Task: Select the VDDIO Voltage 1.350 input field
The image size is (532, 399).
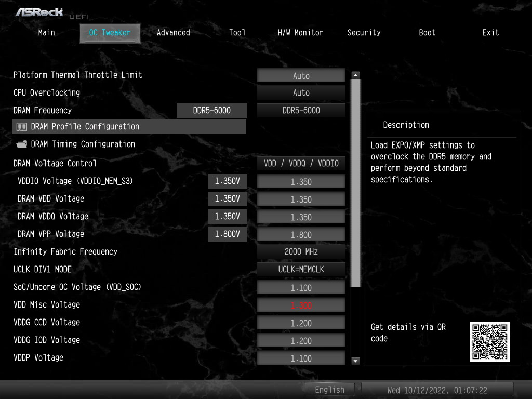Action: (301, 181)
